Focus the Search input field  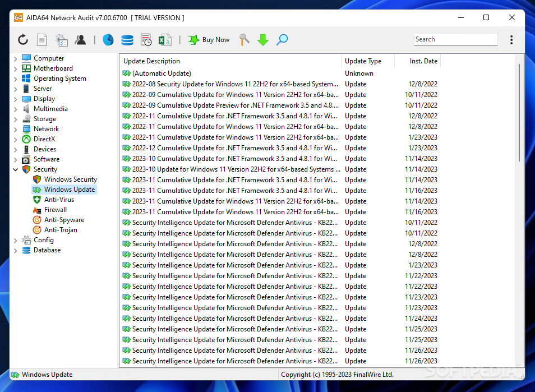(455, 39)
